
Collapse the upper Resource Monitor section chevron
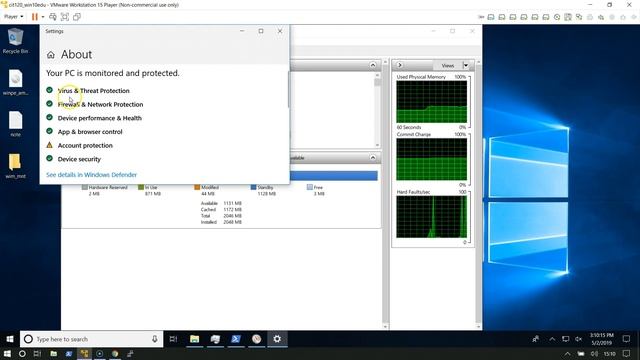pyautogui.click(x=373, y=65)
